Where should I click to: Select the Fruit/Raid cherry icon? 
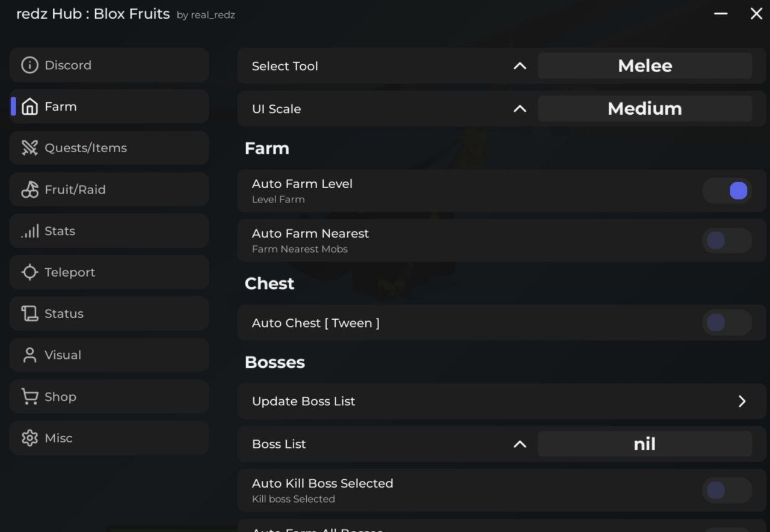[x=29, y=189]
